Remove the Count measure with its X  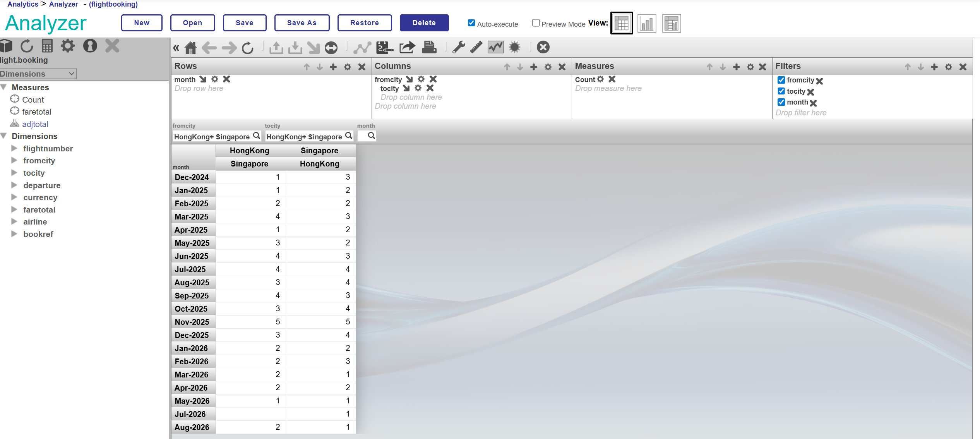tap(612, 79)
